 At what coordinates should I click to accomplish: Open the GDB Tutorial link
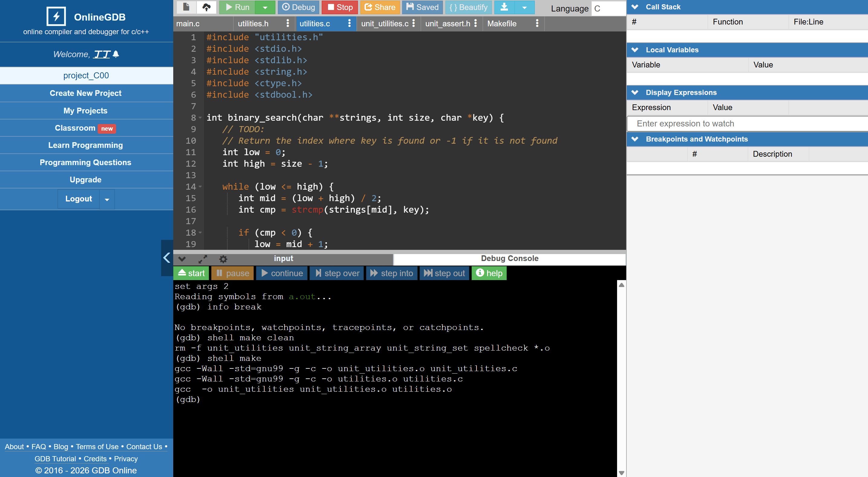point(55,459)
